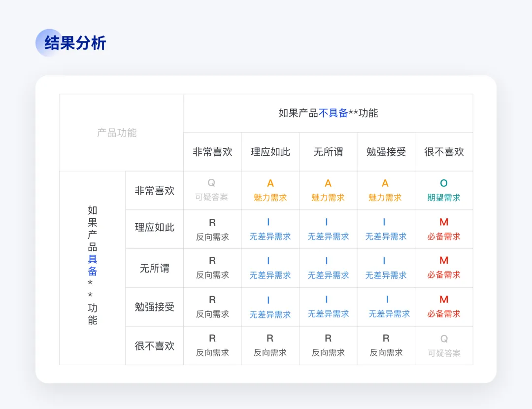Viewport: 532px width, 409px height.
Task: Click R 反向需求 in 很不喜欢 row, 无所谓 column
Action: pos(328,345)
